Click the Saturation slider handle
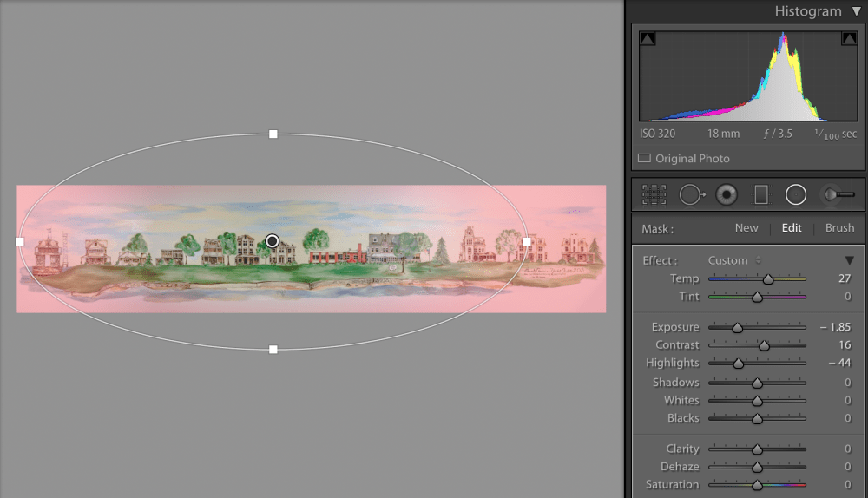 (x=757, y=485)
